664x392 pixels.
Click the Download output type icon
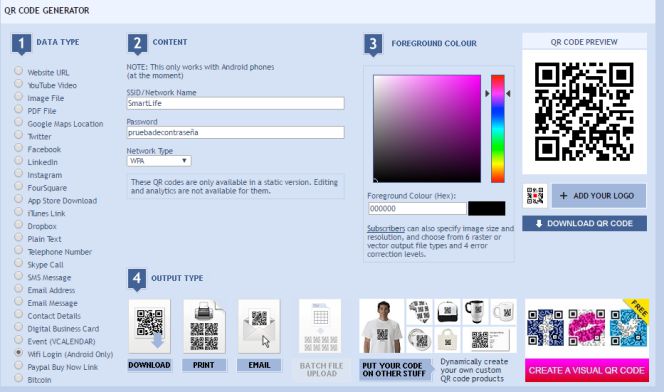coord(149,326)
